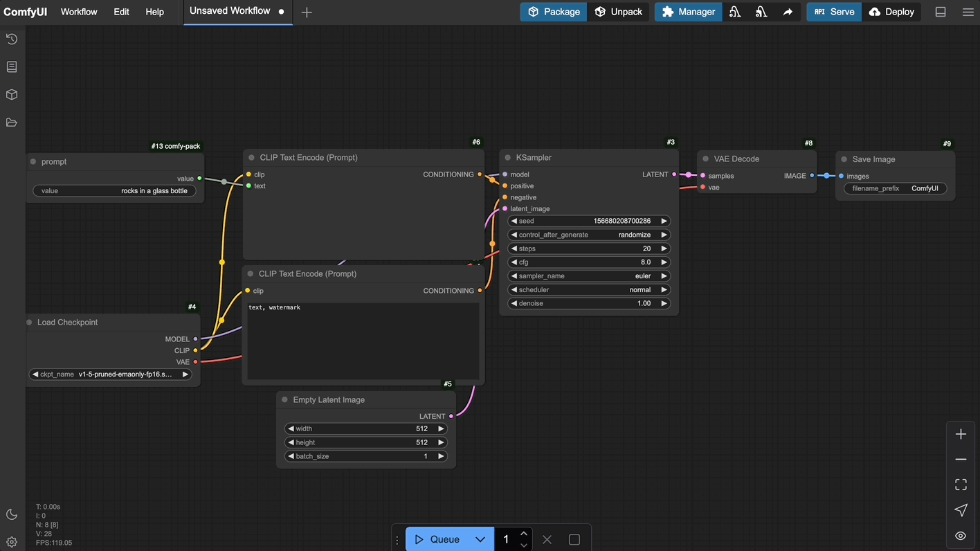This screenshot has height=551, width=980.
Task: Click the Deploy button
Action: 891,12
